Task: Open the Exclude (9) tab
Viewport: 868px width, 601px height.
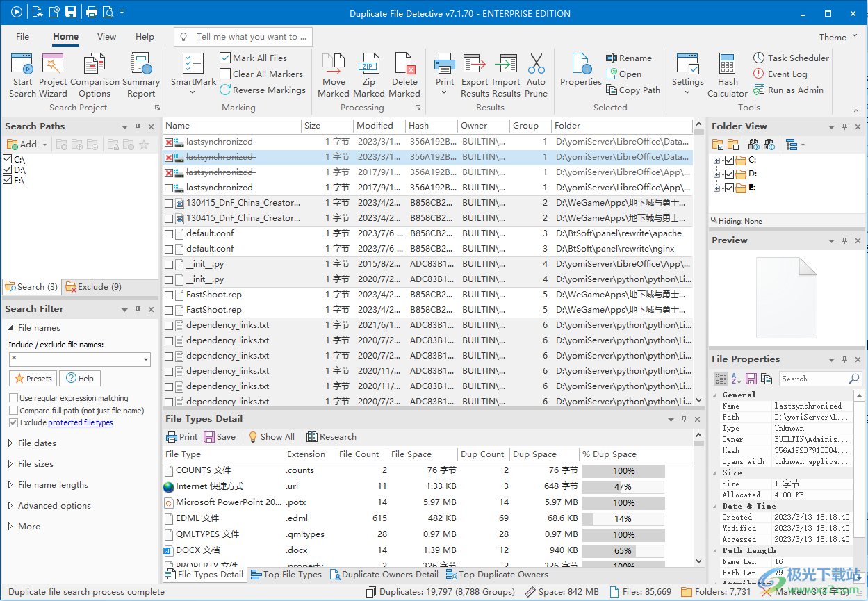Action: [x=94, y=286]
